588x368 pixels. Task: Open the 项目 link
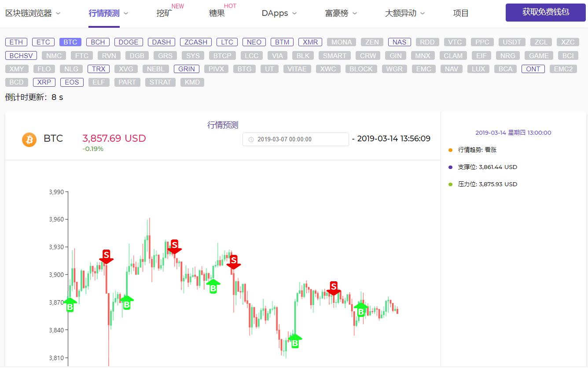pyautogui.click(x=461, y=13)
